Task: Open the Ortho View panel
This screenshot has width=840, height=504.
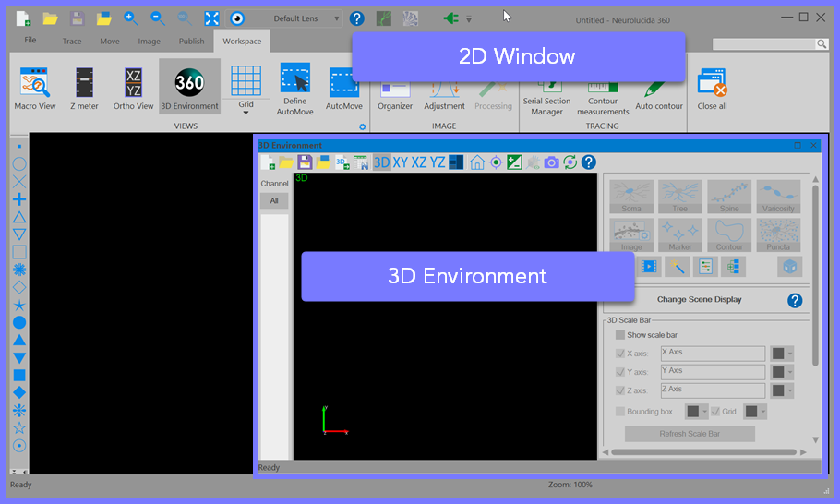Action: pos(133,89)
